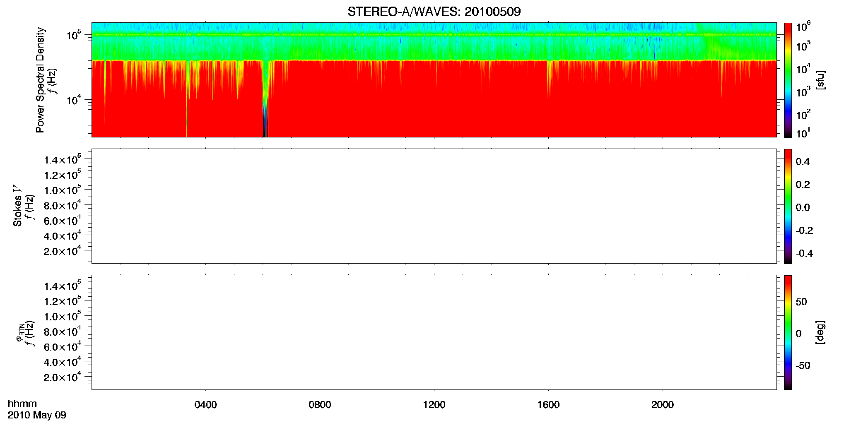Click the 1.4×10^5 tick in Stokes panel

[x=63, y=159]
